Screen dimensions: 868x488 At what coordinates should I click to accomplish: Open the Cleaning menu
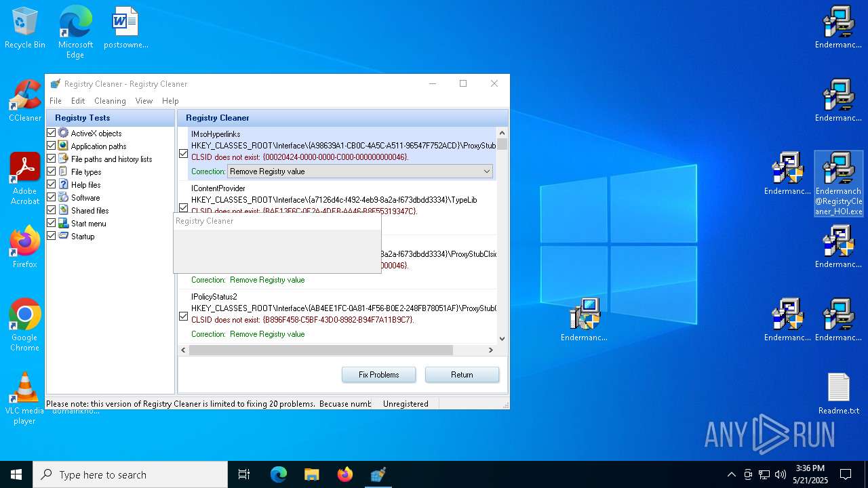[x=110, y=101]
